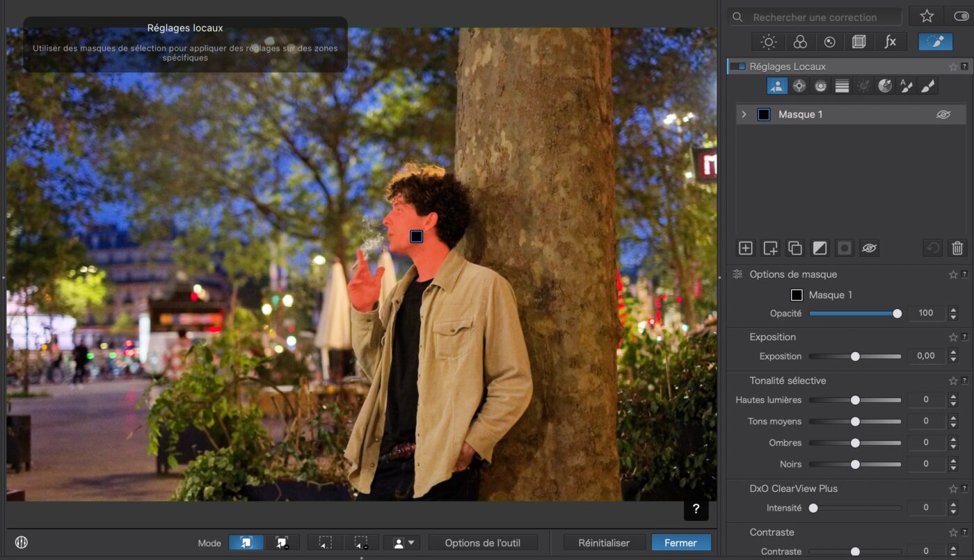
Task: Open the Light corrections tab
Action: (x=769, y=42)
